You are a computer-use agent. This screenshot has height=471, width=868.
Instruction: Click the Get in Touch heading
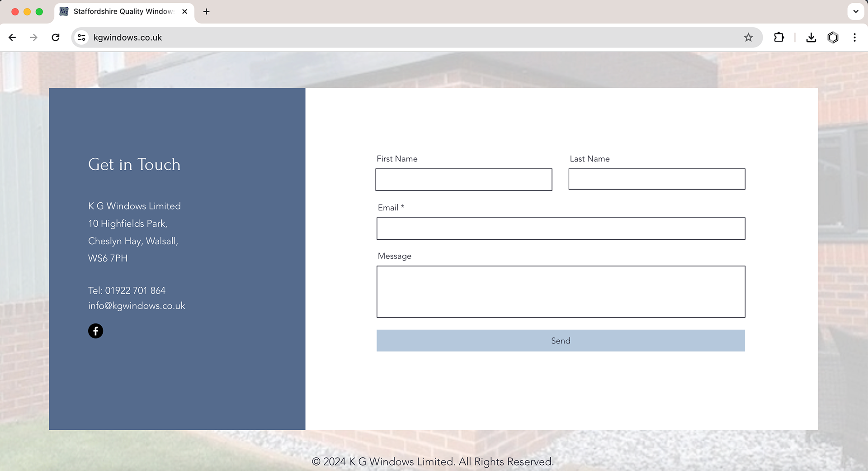click(134, 164)
